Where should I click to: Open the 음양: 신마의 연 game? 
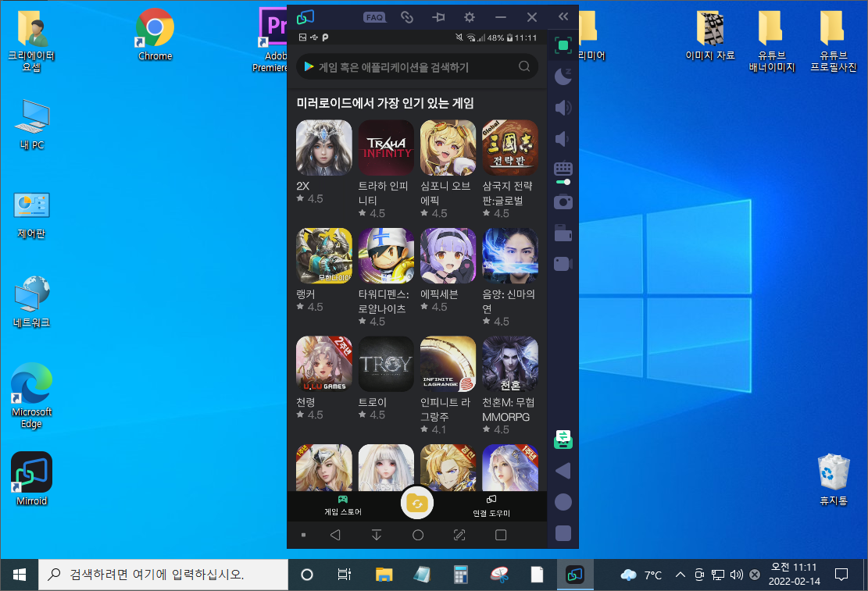point(510,255)
